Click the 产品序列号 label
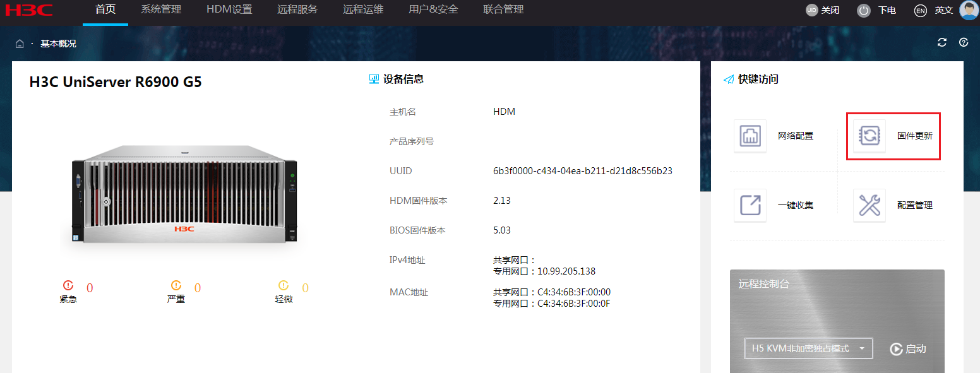The width and height of the screenshot is (980, 373). tap(412, 141)
